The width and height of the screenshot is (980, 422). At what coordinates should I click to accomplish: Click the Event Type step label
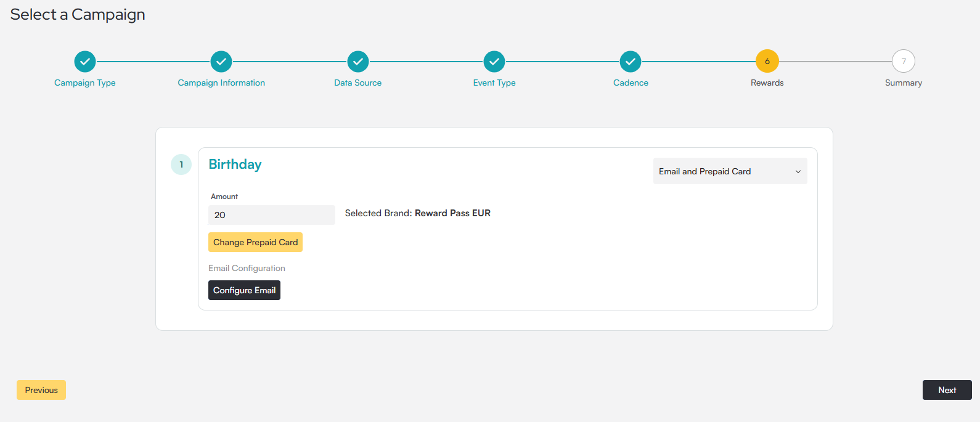click(x=494, y=83)
